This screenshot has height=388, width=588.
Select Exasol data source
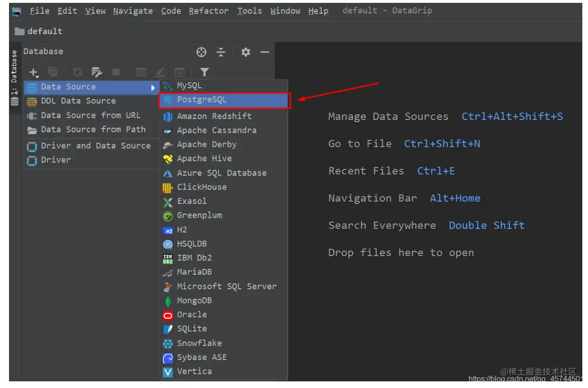224,202
